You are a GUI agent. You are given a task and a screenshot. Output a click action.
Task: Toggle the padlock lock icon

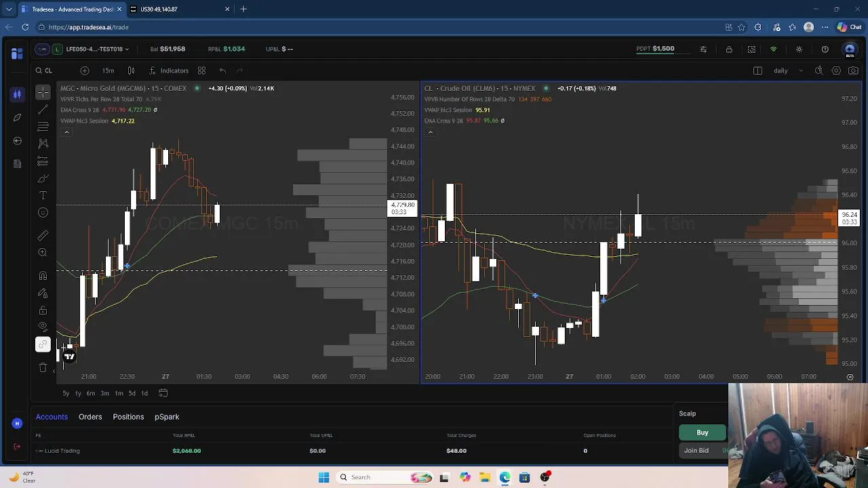click(729, 49)
